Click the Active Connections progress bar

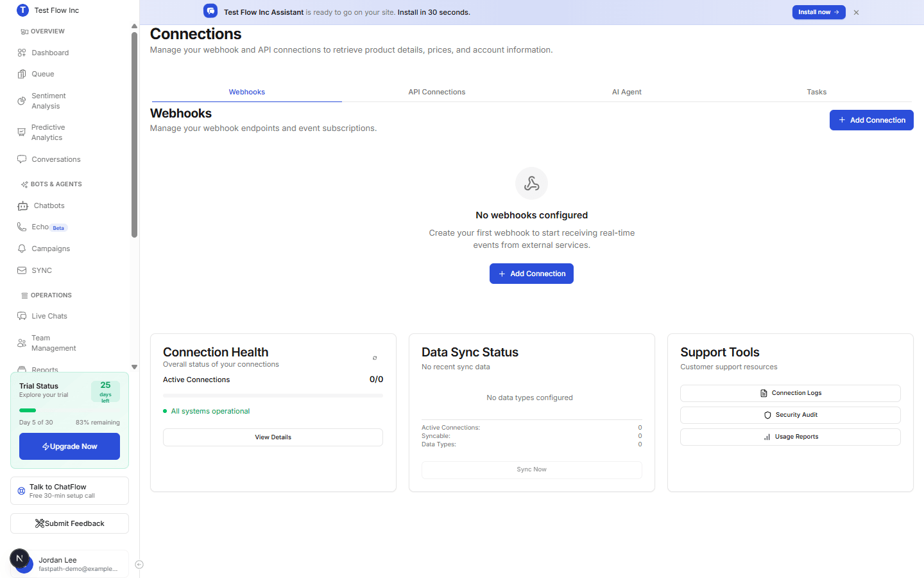(x=273, y=396)
